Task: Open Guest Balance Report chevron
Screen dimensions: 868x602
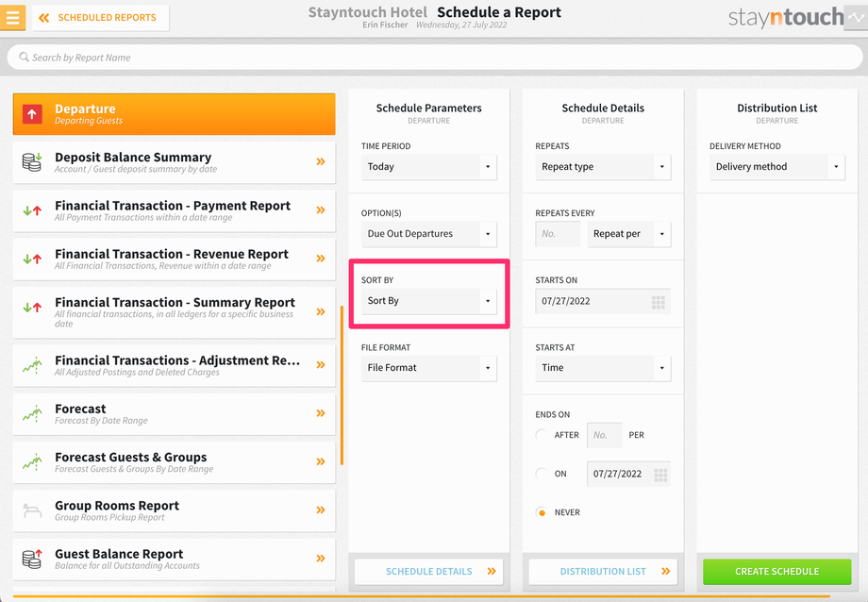Action: 321,558
